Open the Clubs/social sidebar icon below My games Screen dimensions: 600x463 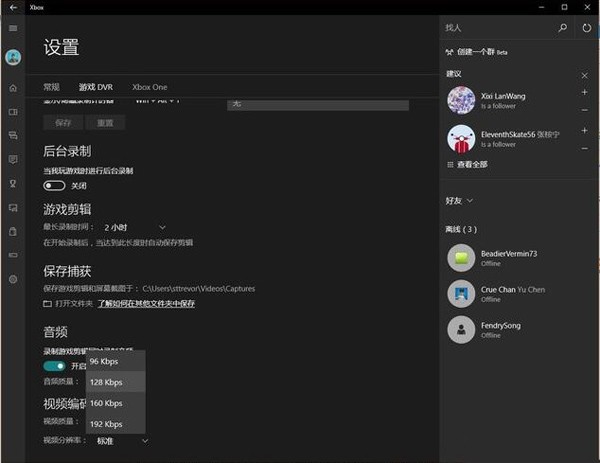[13, 135]
